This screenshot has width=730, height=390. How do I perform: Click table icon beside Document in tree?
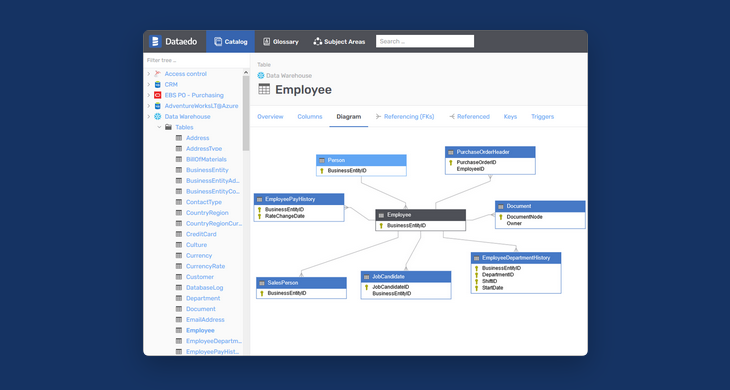[x=179, y=309]
